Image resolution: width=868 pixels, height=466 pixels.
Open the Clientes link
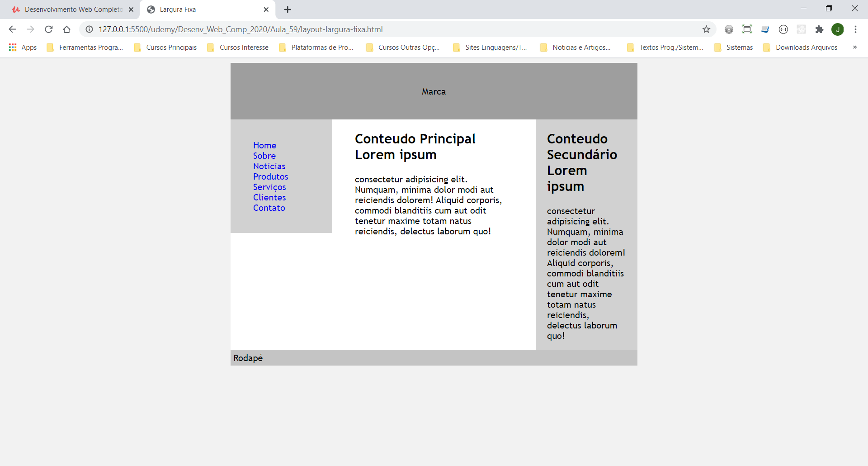(269, 198)
